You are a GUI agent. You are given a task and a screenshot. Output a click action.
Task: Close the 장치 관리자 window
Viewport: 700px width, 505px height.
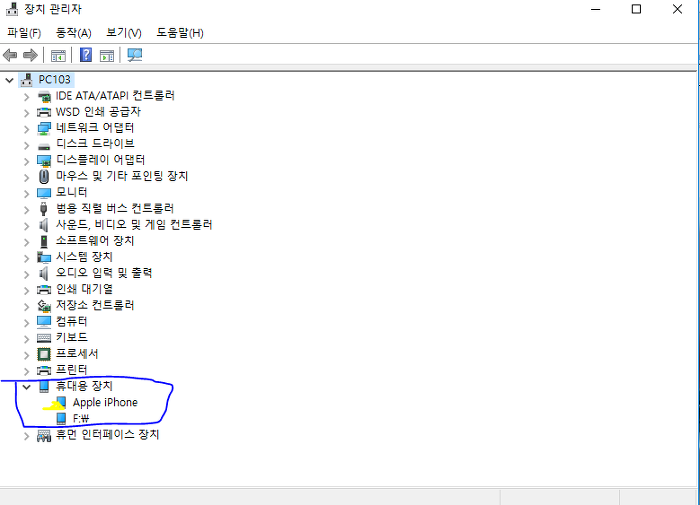[677, 9]
